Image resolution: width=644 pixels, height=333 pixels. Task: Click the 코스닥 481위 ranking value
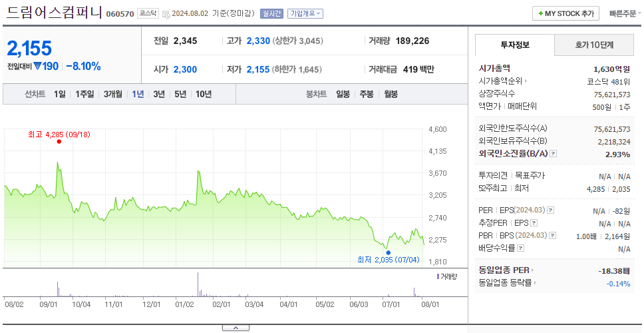click(x=609, y=81)
